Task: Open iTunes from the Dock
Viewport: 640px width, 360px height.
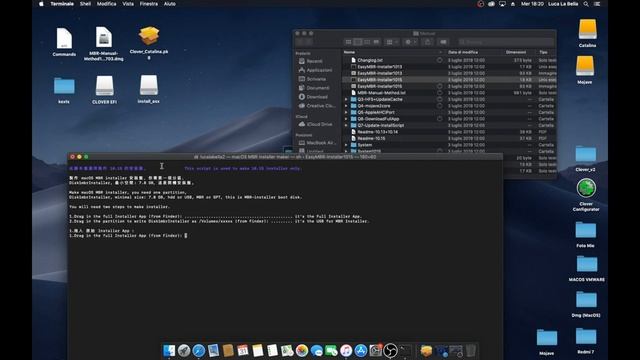Action: (x=346, y=350)
